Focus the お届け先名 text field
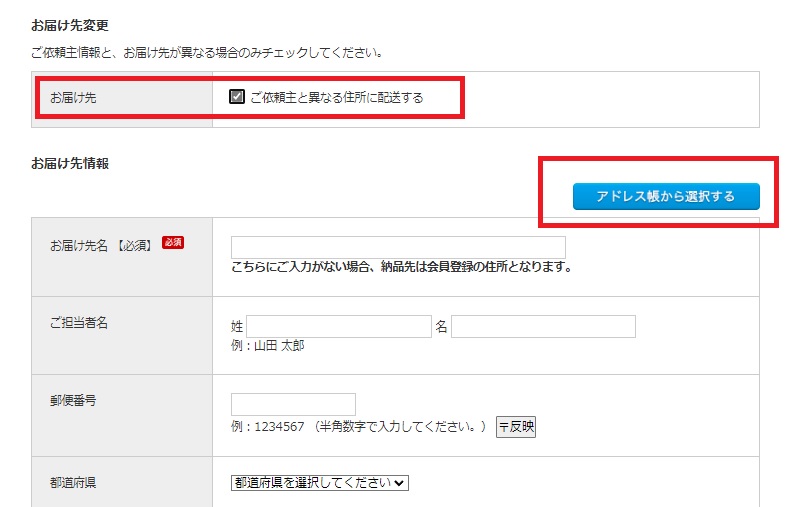 [398, 247]
